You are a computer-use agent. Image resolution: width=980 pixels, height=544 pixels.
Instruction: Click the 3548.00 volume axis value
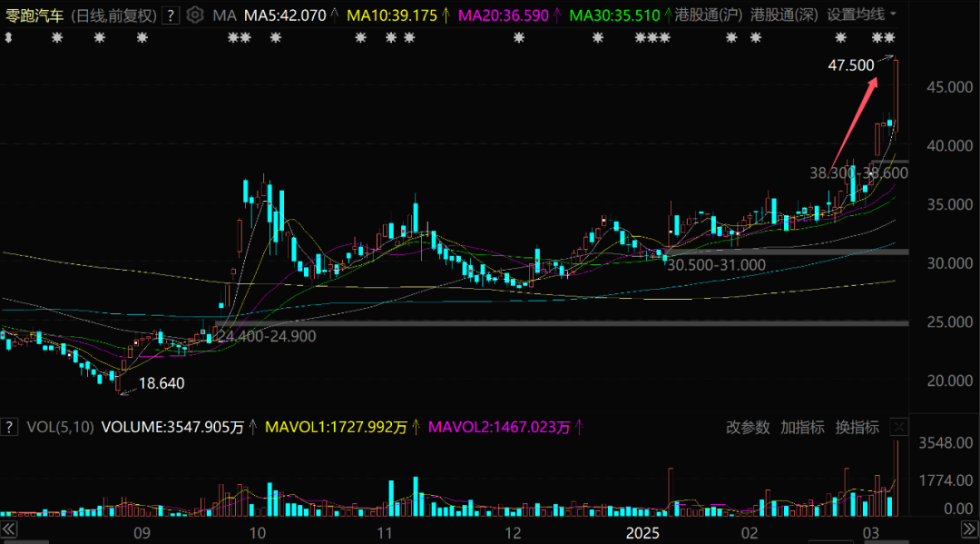(x=946, y=442)
